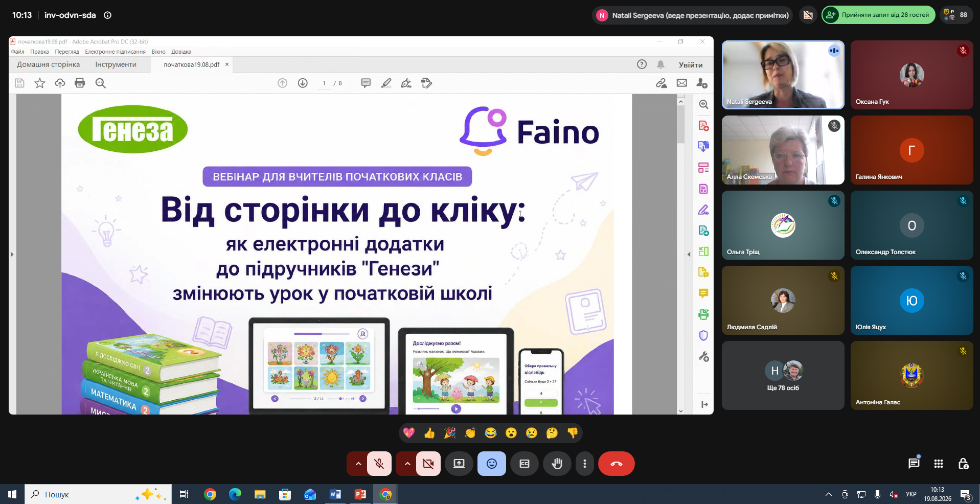This screenshot has height=504, width=980.
Task: Leave the call red button
Action: [x=617, y=464]
